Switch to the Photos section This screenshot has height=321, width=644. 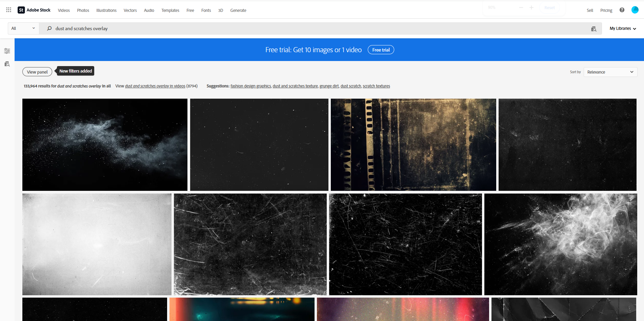point(83,10)
